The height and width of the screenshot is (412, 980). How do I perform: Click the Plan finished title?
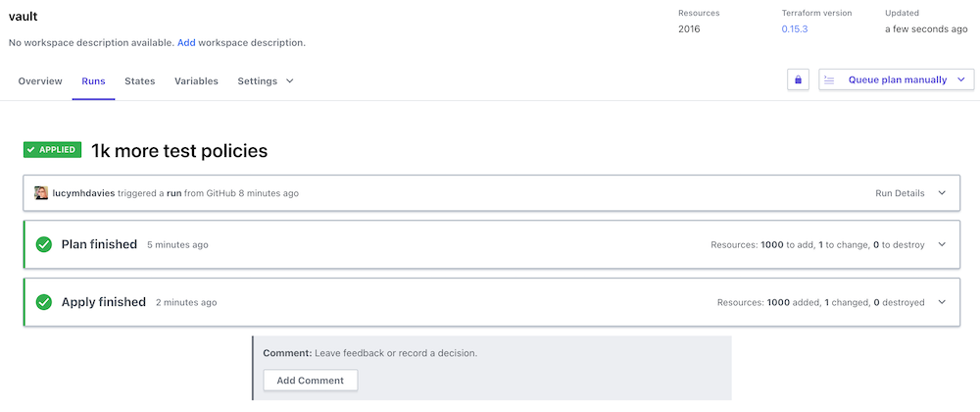99,244
